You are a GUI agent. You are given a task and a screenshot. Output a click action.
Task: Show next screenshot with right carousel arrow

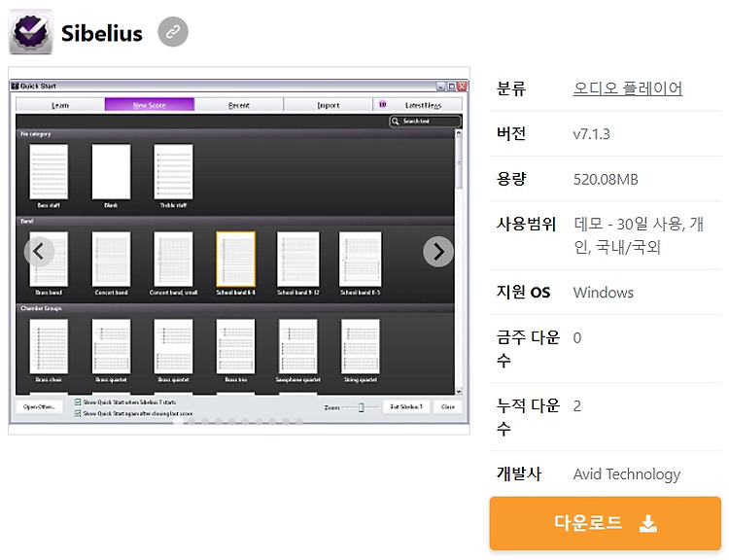pyautogui.click(x=438, y=252)
